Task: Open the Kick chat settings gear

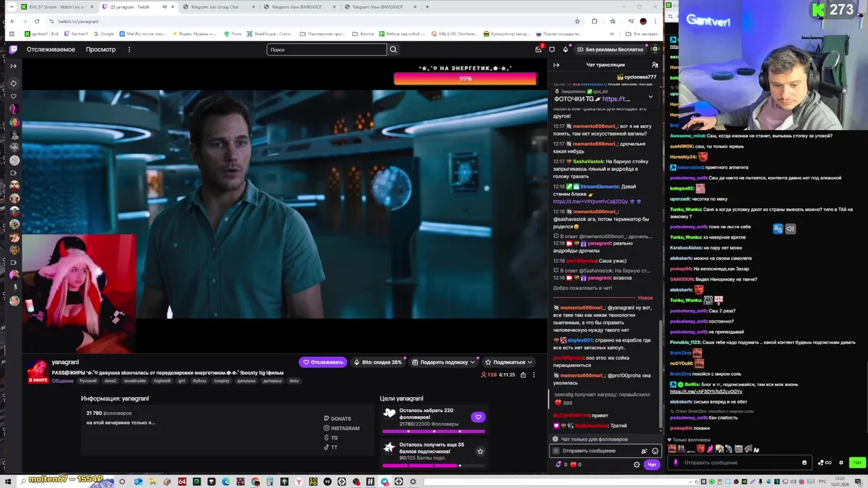Action: (842, 463)
